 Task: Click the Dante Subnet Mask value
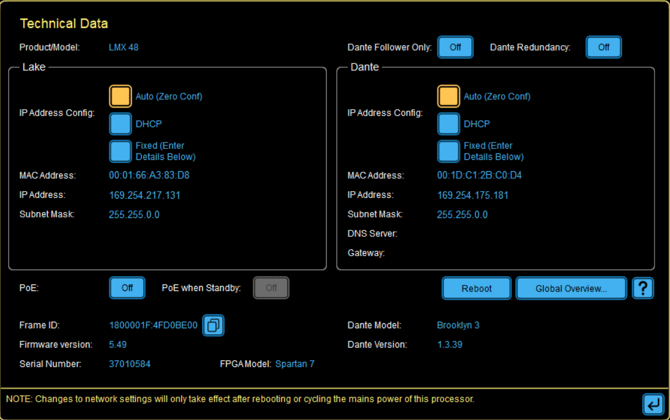pyautogui.click(x=462, y=214)
